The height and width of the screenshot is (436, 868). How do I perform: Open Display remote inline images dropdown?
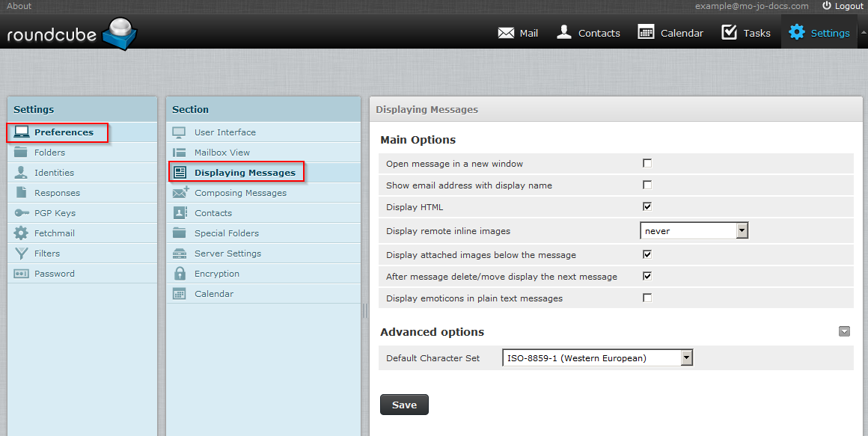tap(694, 231)
